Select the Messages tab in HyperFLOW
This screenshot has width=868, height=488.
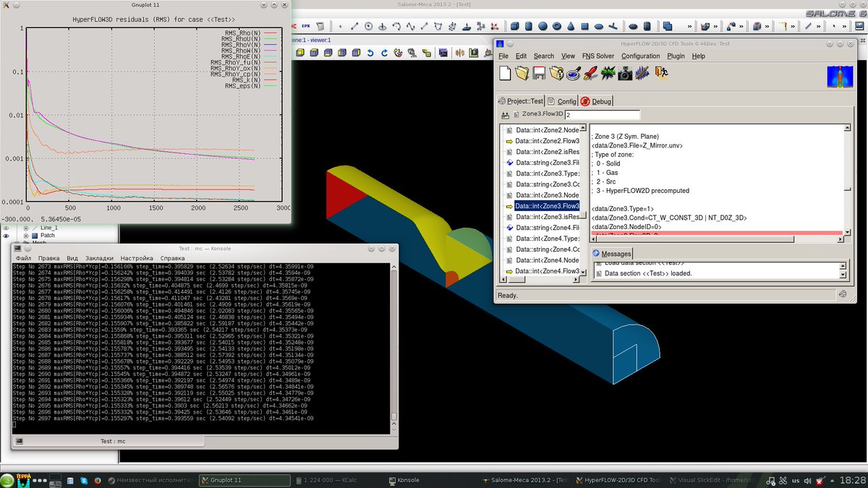pos(611,253)
